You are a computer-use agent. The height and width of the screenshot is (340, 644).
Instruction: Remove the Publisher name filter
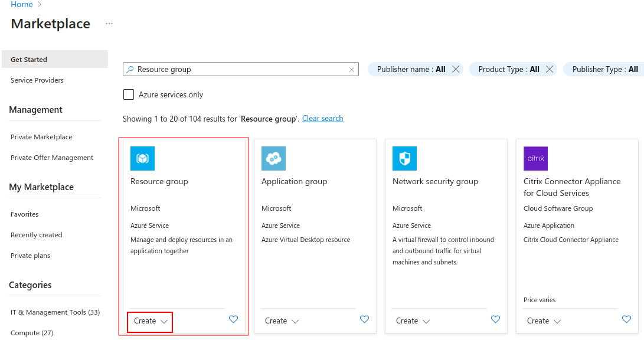[456, 70]
